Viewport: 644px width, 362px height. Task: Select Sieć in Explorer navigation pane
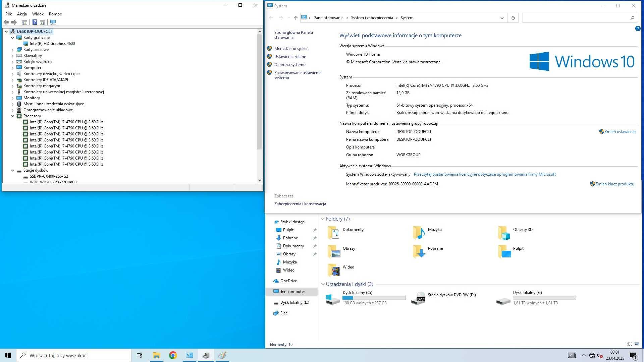point(284,313)
